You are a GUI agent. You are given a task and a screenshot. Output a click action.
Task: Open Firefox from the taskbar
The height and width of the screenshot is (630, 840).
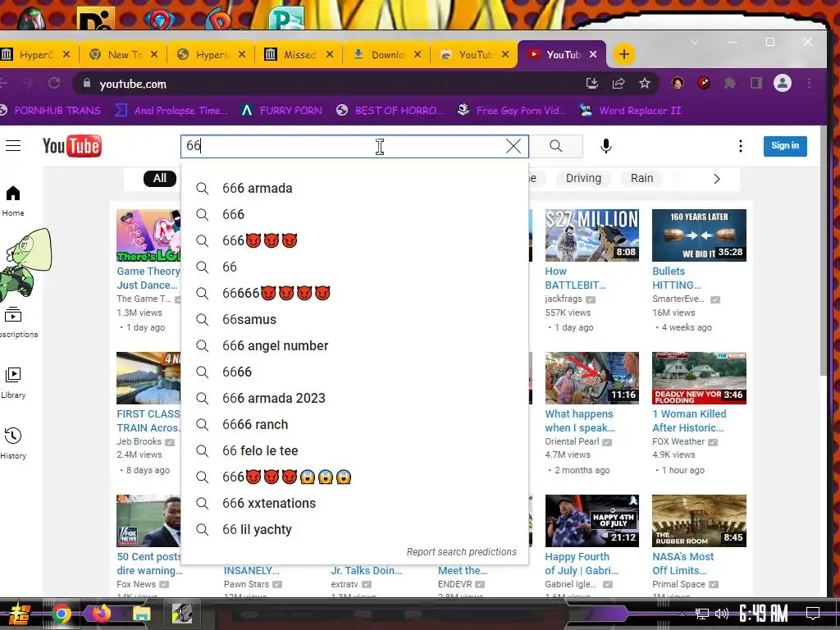[x=101, y=614]
